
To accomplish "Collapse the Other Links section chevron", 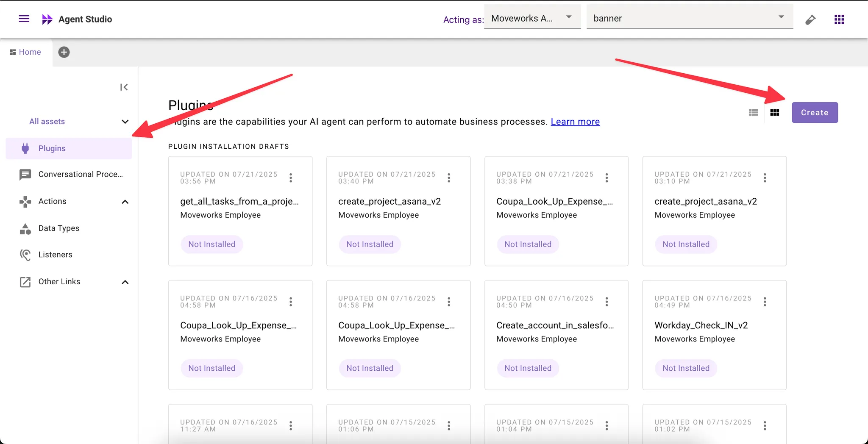I will coord(125,282).
